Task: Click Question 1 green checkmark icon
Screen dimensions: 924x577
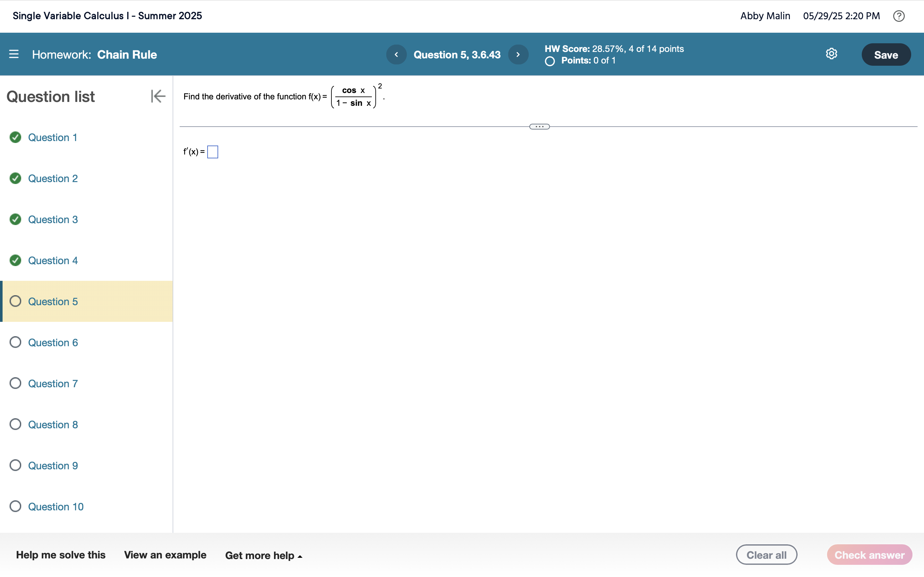Action: pyautogui.click(x=15, y=138)
